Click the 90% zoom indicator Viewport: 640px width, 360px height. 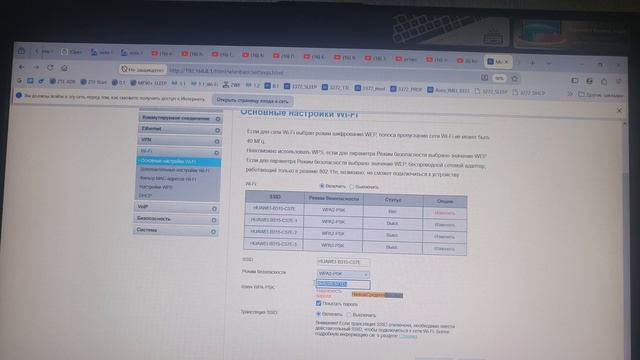(x=499, y=78)
